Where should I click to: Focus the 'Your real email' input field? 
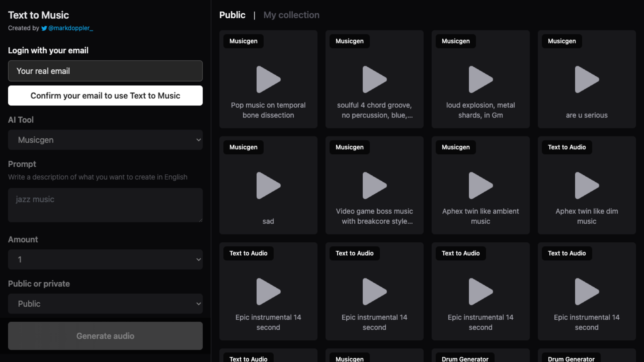[105, 71]
